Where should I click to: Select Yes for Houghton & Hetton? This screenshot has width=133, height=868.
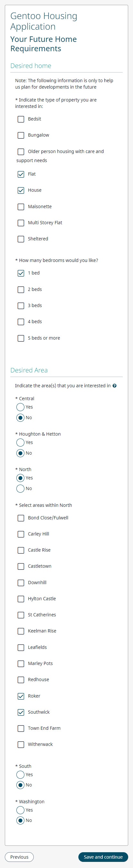pos(20,442)
